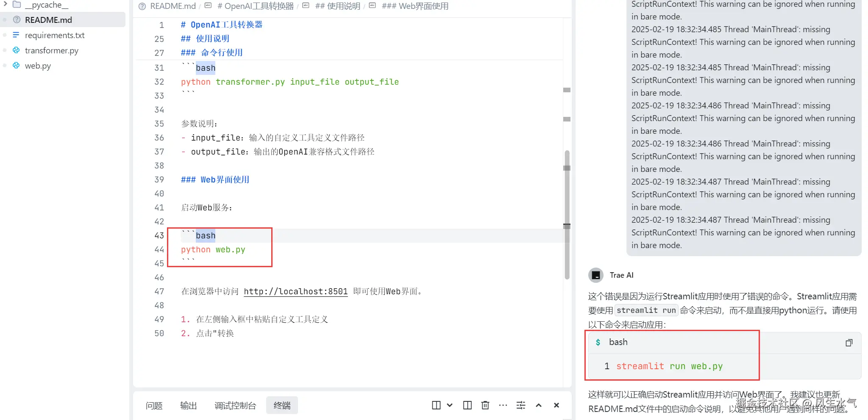The width and height of the screenshot is (868, 420).
Task: Click the editor vertical scrollbar thumb
Action: (567, 215)
